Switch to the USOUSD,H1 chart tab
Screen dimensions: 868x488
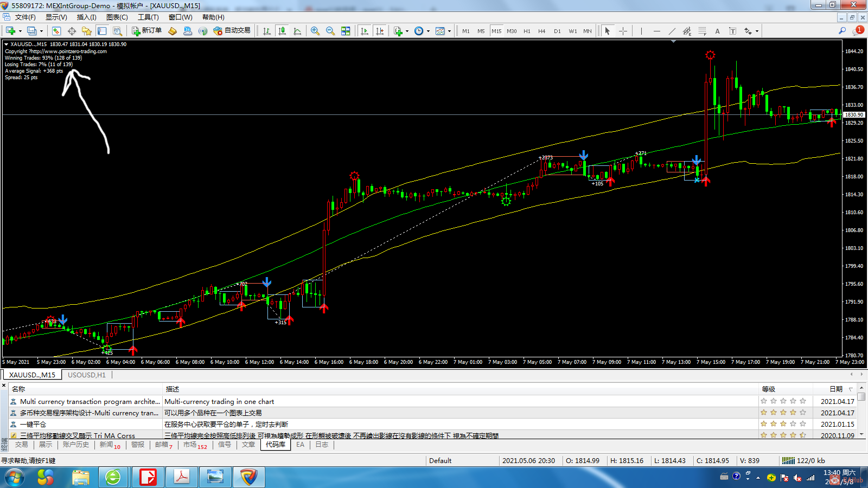[x=87, y=375]
